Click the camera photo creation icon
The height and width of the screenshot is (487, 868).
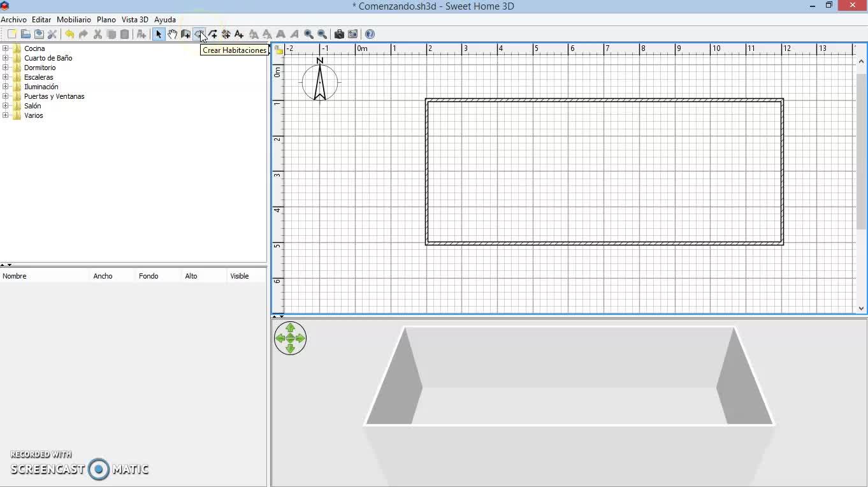[x=339, y=34]
